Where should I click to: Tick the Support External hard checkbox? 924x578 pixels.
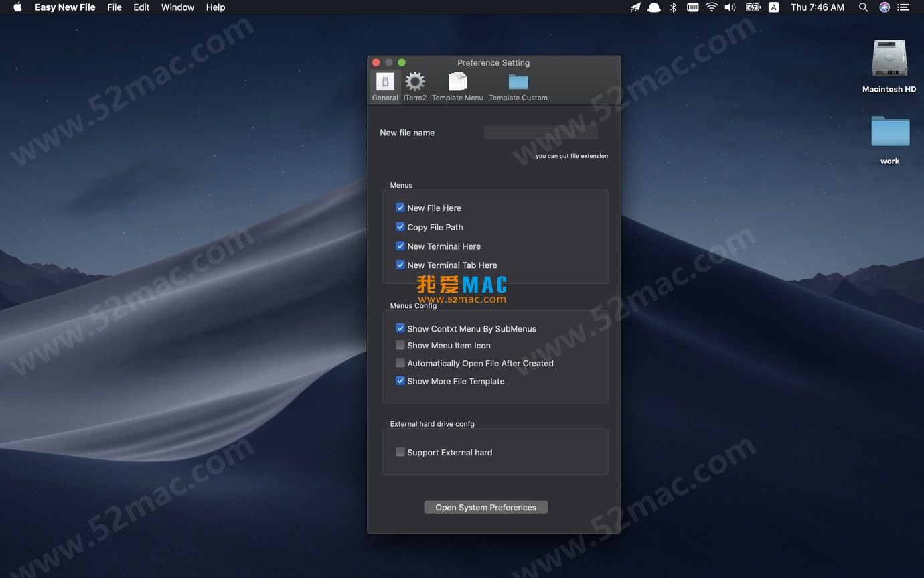400,452
